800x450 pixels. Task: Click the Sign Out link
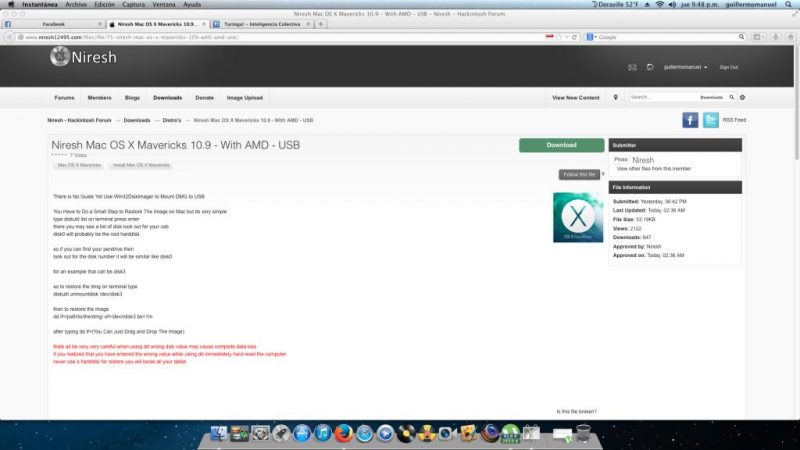pyautogui.click(x=729, y=67)
